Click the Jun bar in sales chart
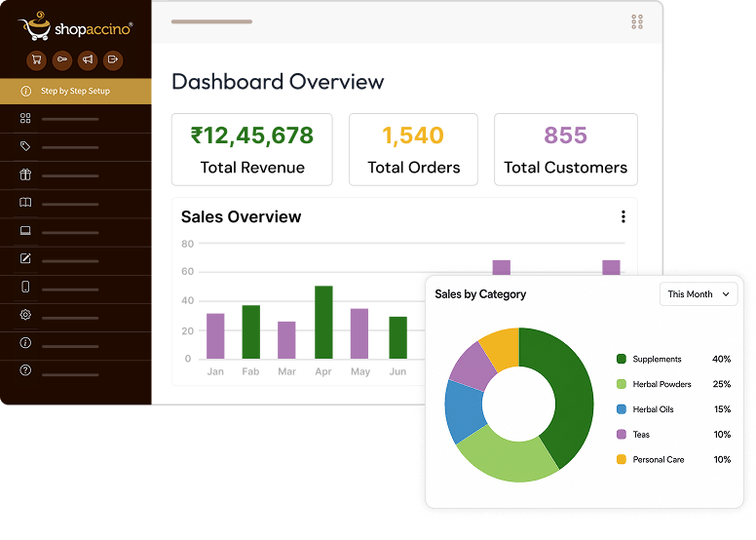This screenshot has height=540, width=756. tap(397, 338)
